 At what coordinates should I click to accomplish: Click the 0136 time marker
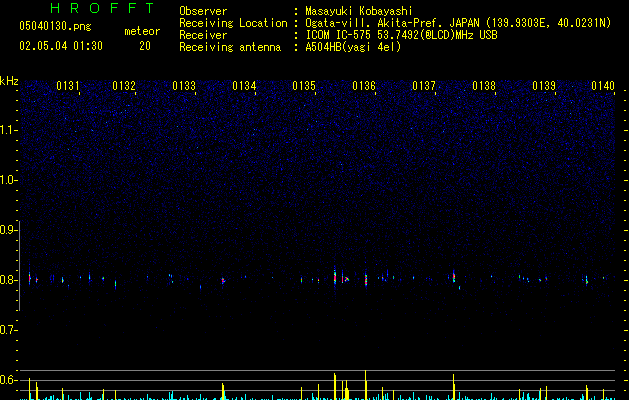[364, 86]
